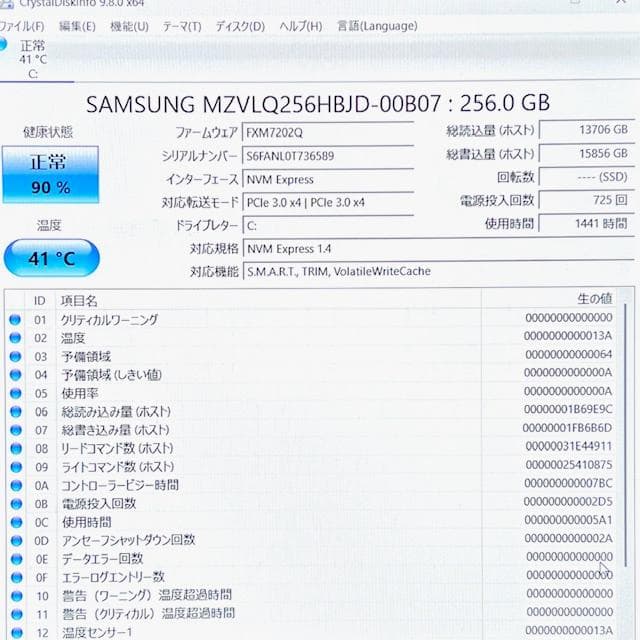Click the standard field NVM Express 1.4
The width and height of the screenshot is (640, 640).
coord(438,249)
